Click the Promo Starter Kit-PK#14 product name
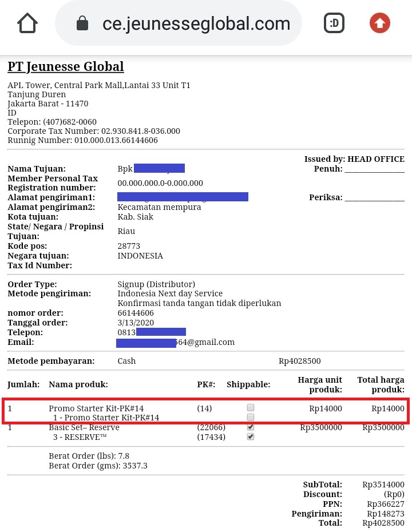 pyautogui.click(x=96, y=408)
